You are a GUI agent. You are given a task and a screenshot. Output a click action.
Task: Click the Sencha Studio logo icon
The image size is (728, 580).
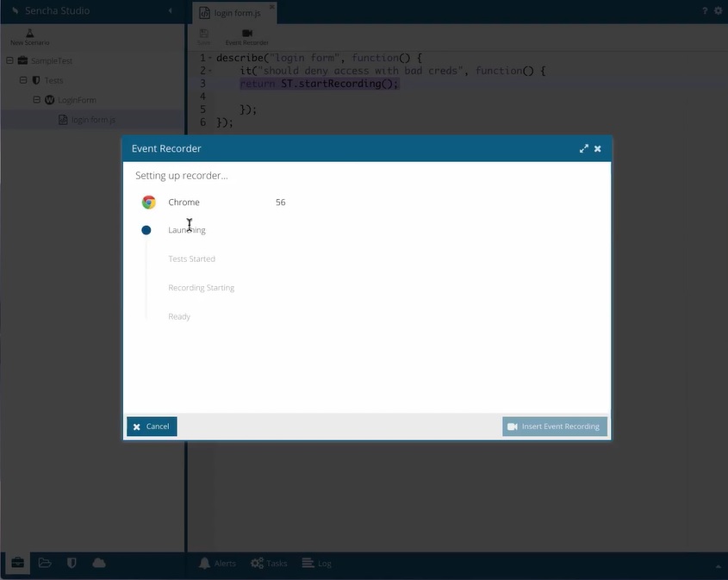15,10
